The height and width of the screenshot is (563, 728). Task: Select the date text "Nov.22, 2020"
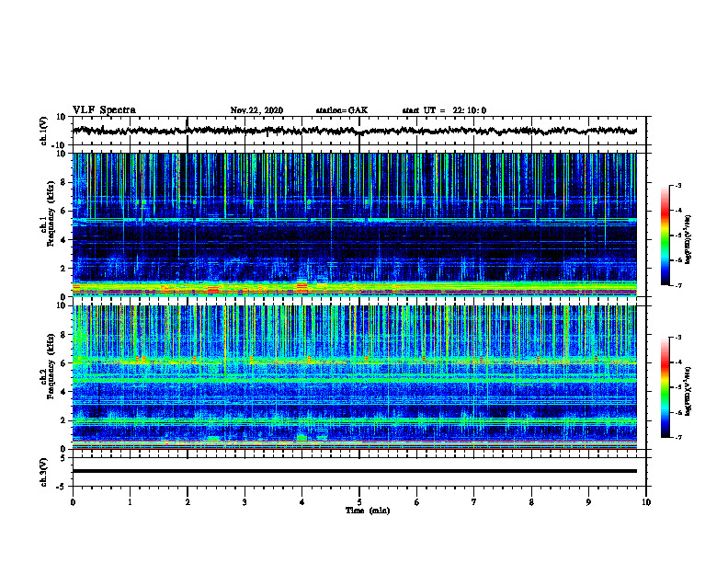pos(256,110)
